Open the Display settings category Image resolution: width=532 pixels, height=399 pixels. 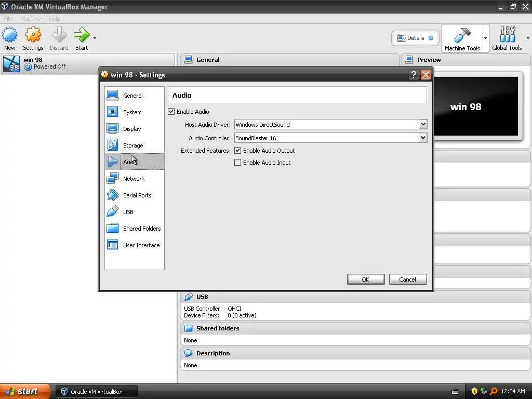tap(135, 129)
